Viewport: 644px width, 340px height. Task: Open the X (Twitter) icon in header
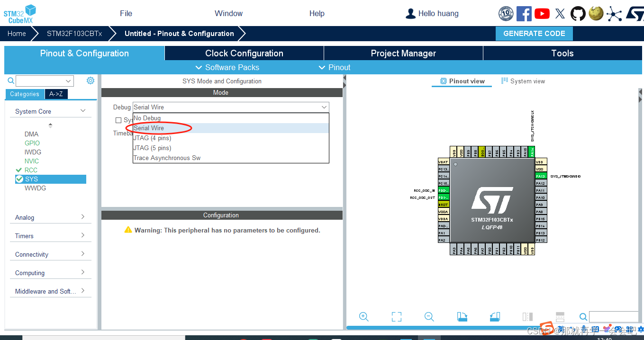(560, 13)
